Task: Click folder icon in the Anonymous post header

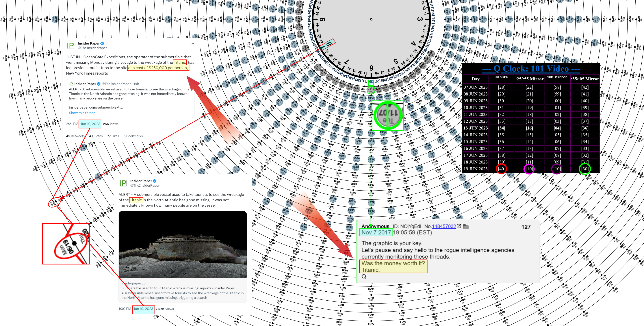Action: pos(466,226)
